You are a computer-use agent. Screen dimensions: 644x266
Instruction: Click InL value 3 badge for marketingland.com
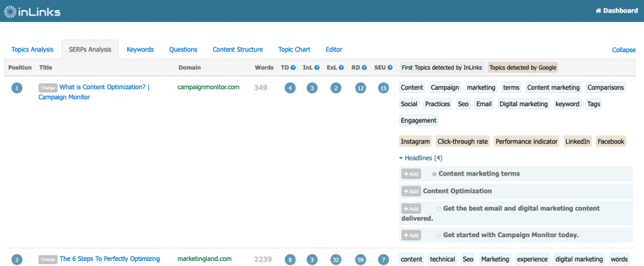(312, 260)
